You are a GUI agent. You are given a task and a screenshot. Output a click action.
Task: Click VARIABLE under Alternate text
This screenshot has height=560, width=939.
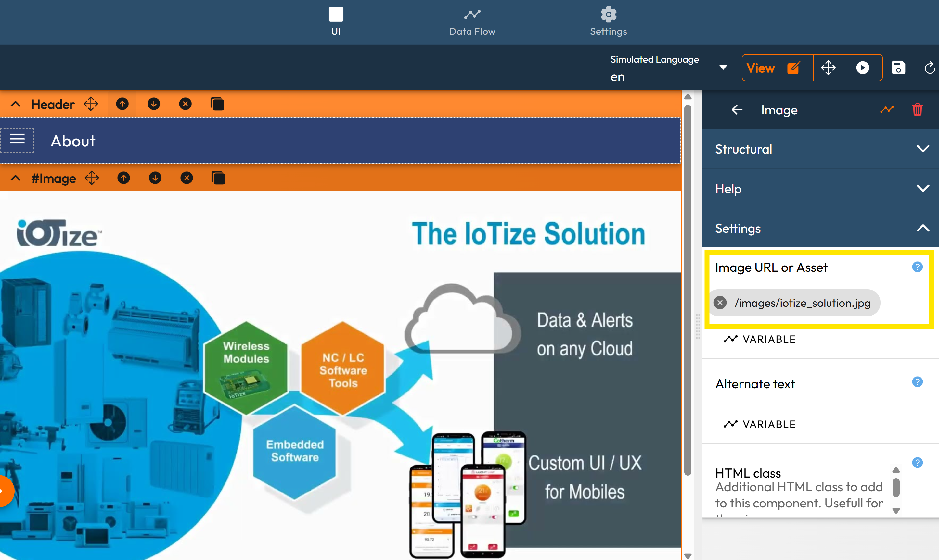[x=760, y=424]
